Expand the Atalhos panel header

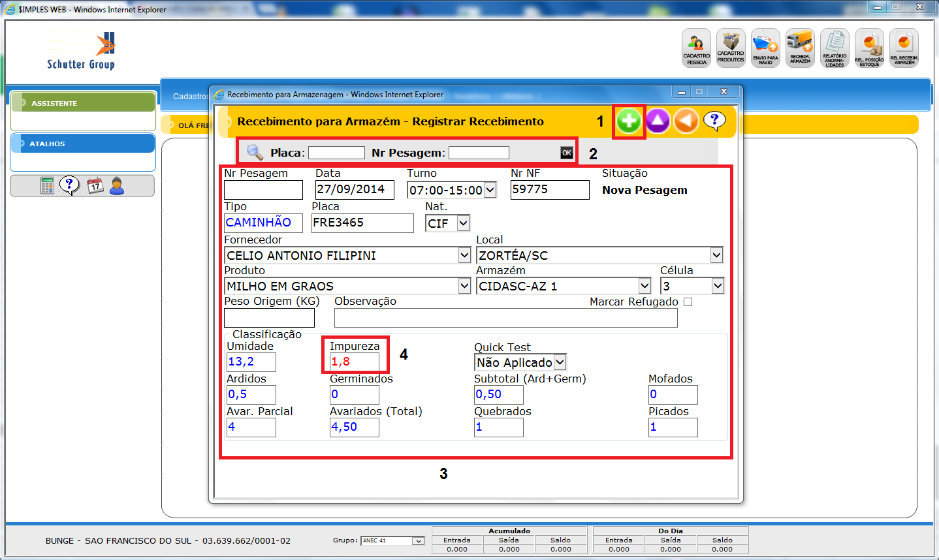pos(83,144)
